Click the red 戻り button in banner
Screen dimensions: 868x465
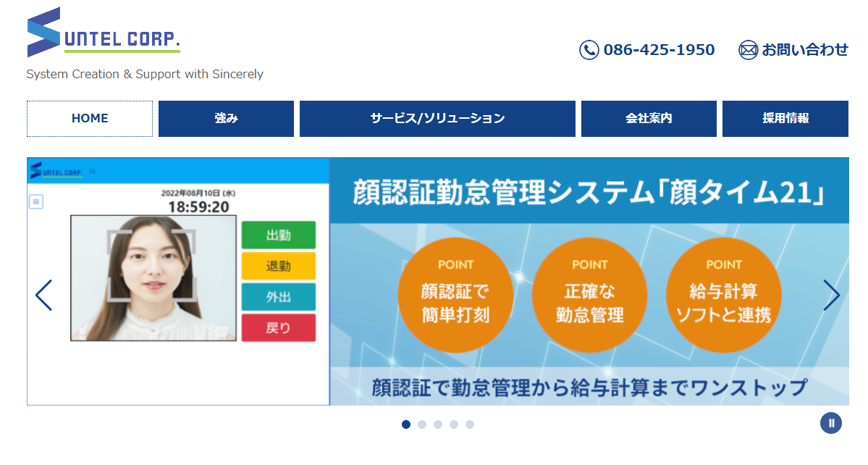click(279, 328)
